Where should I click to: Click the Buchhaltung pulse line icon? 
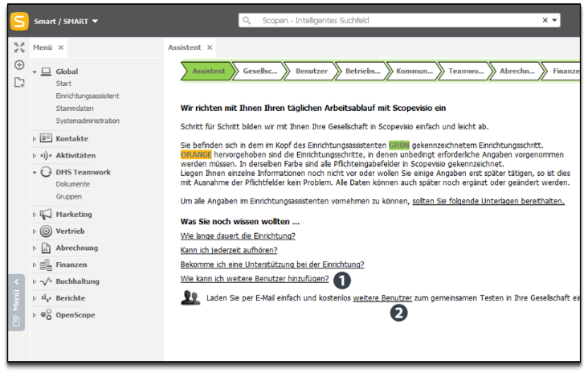click(46, 281)
